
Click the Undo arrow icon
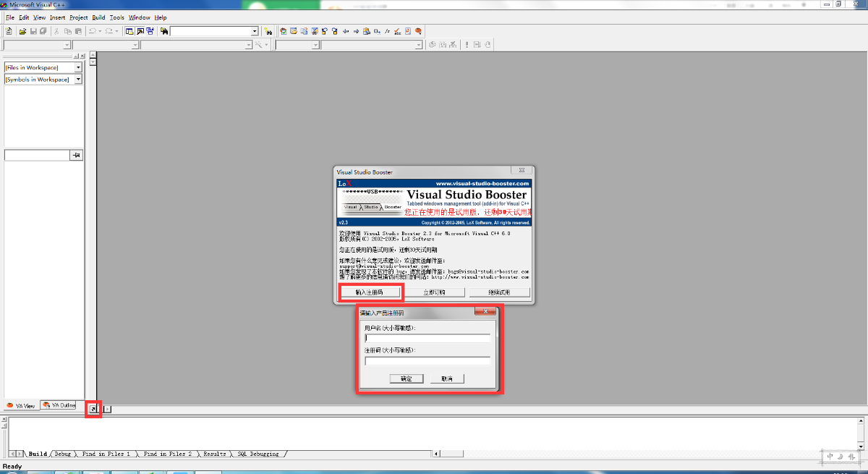(x=92, y=31)
